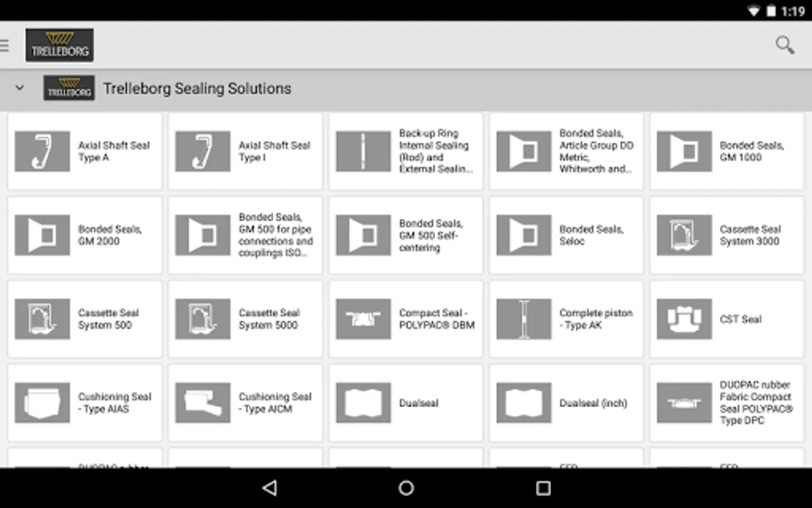The height and width of the screenshot is (508, 812).
Task: Tap the Trelleborg logo beside Sealing Solutions
Action: (x=69, y=88)
